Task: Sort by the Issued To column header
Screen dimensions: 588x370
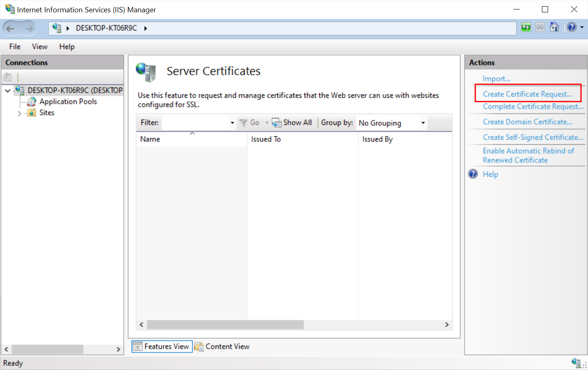Action: (x=266, y=139)
